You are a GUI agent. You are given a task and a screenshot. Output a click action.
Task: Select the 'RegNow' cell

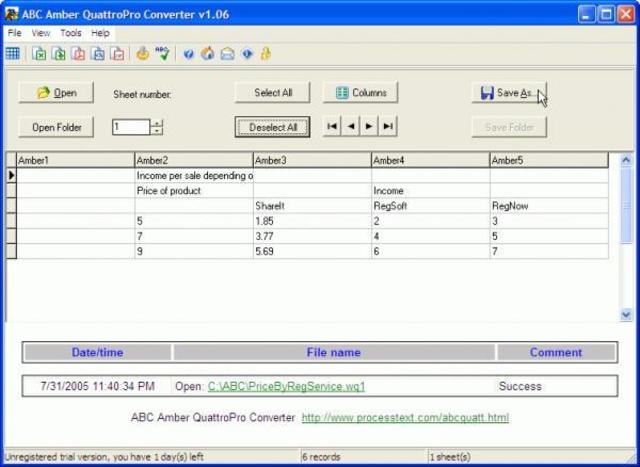point(549,206)
